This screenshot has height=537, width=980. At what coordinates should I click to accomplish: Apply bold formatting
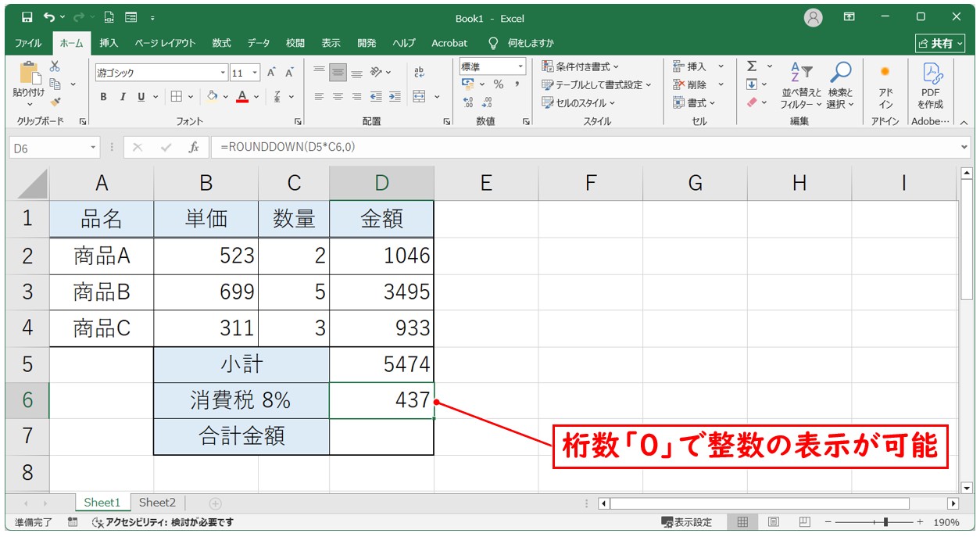[103, 97]
